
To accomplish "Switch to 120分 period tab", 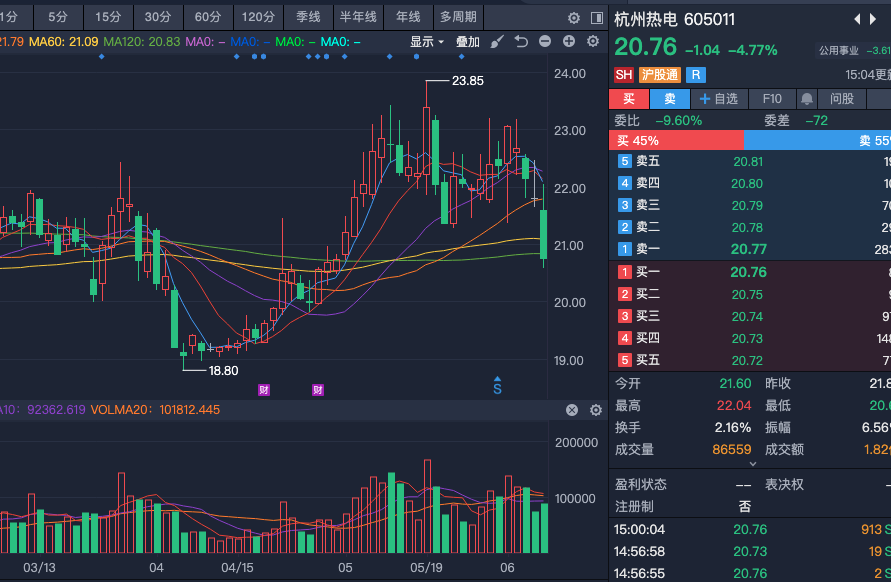I will [x=258, y=17].
